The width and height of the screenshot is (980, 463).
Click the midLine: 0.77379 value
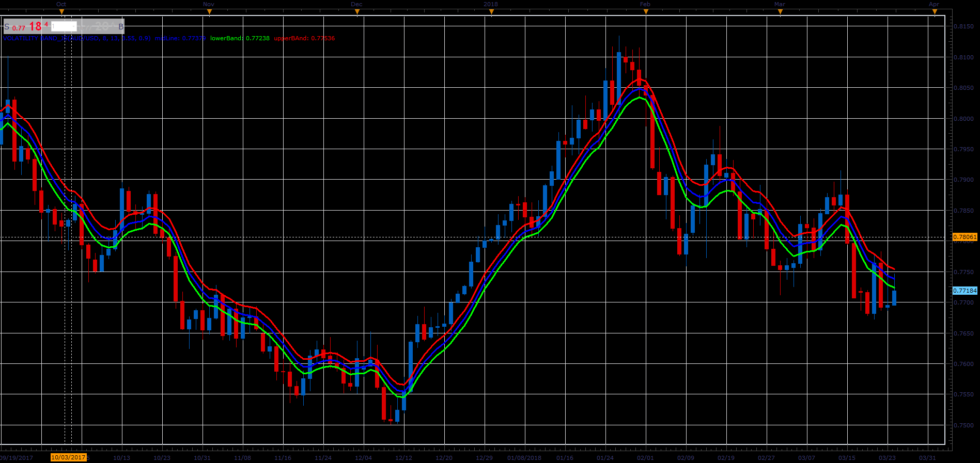click(180, 38)
